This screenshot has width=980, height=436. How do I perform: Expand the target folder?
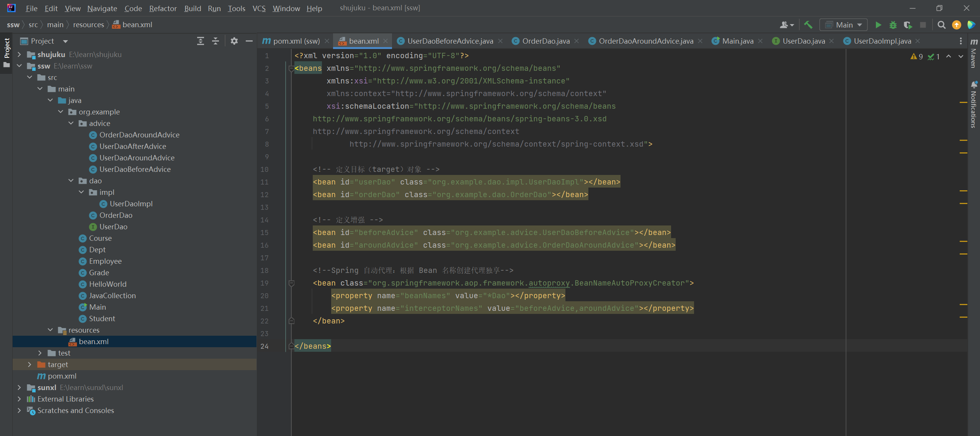[x=29, y=364]
